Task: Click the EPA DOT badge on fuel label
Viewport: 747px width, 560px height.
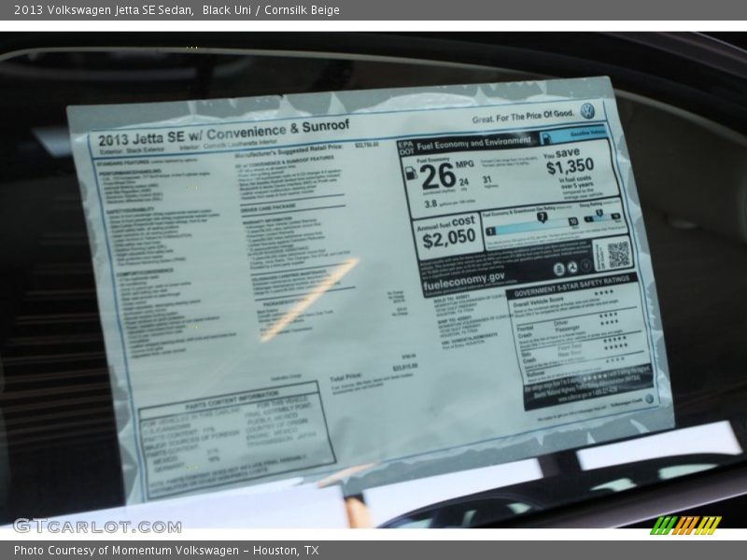Action: (405, 147)
